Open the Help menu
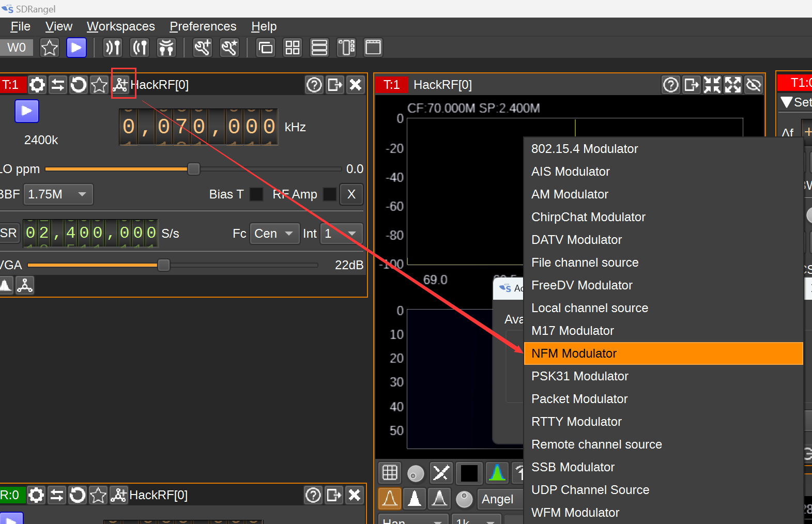Viewport: 812px width, 524px height. tap(264, 26)
